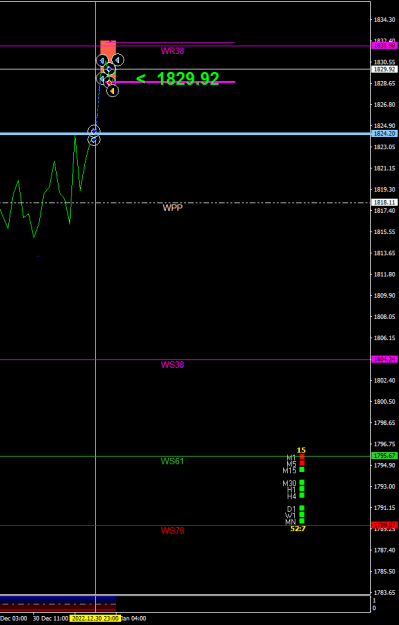The image size is (399, 625).
Task: Select the WS78 pivot label
Action: 173,531
